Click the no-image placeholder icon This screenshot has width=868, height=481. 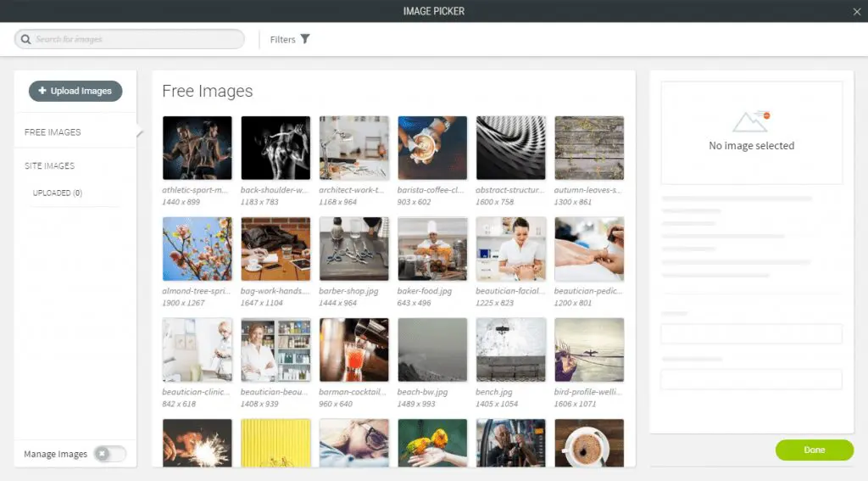tap(751, 121)
